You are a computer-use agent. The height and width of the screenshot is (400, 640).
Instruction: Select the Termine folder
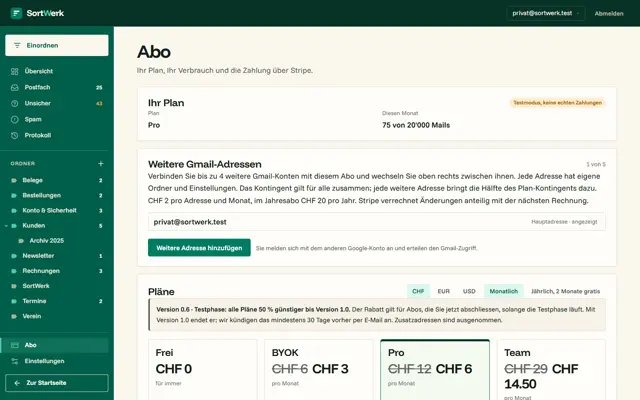point(57,301)
